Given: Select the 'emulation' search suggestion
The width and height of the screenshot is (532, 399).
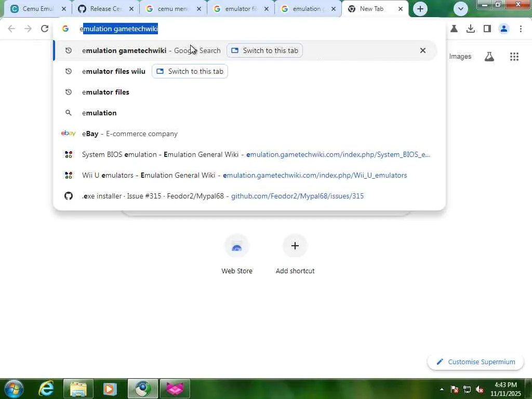Looking at the screenshot, I should [245, 113].
